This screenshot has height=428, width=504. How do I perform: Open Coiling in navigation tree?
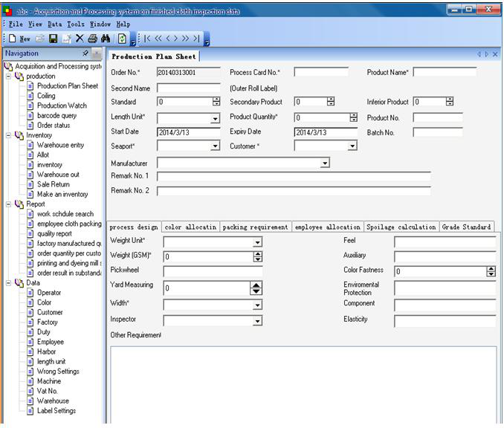click(x=46, y=96)
